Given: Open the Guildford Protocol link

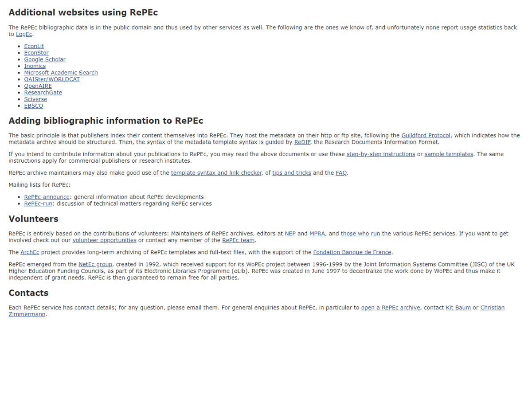Looking at the screenshot, I should pos(426,136).
